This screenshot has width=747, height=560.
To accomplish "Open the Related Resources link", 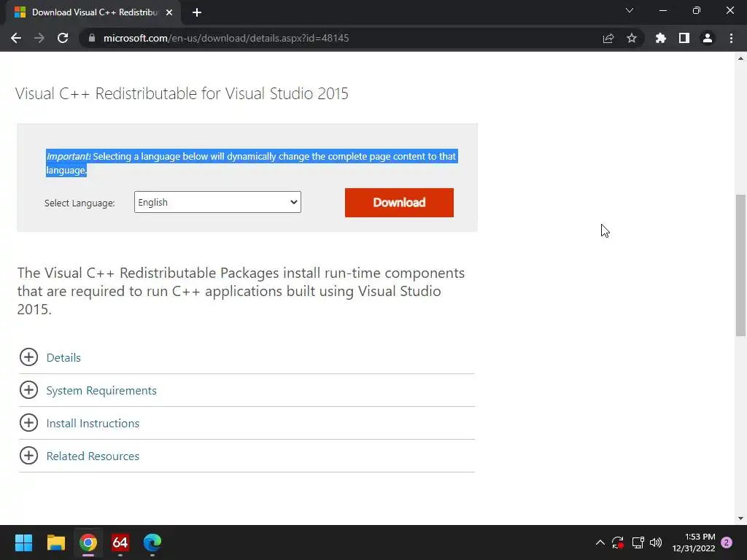I will coord(93,456).
